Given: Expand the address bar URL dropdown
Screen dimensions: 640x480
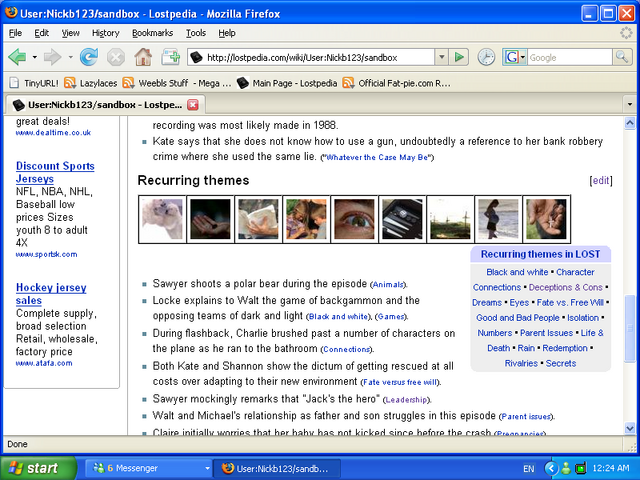Looking at the screenshot, I should [x=441, y=57].
